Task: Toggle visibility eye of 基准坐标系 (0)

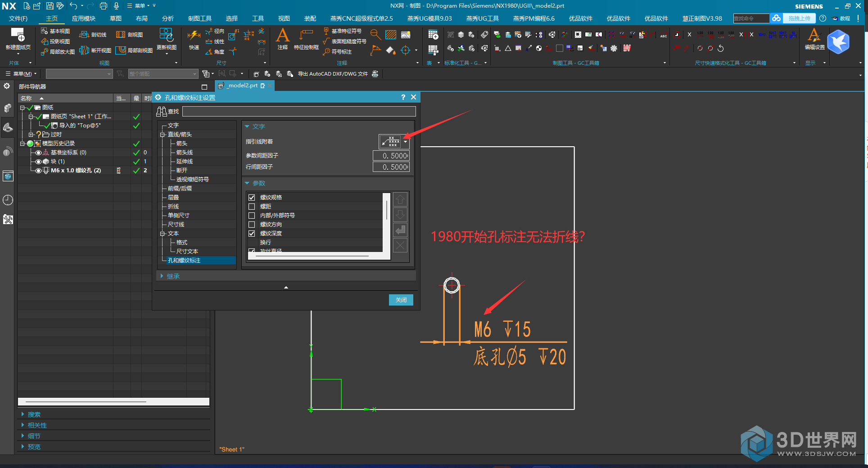Action: (39, 153)
